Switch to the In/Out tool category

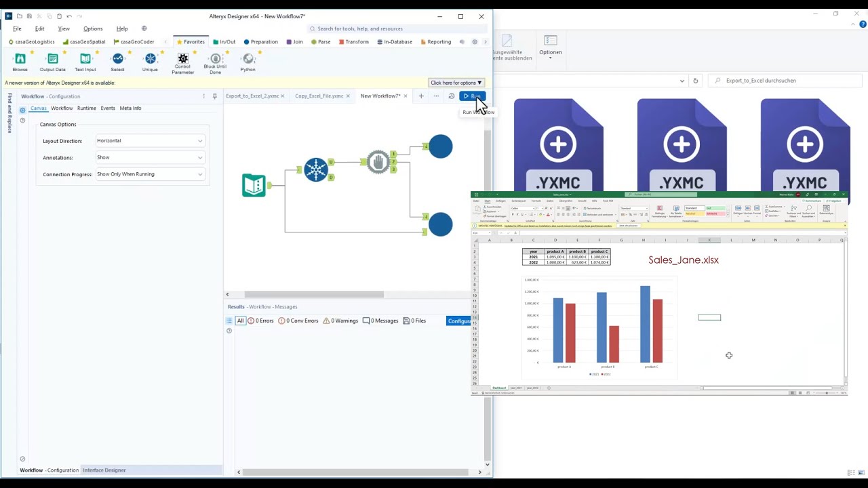pyautogui.click(x=224, y=42)
